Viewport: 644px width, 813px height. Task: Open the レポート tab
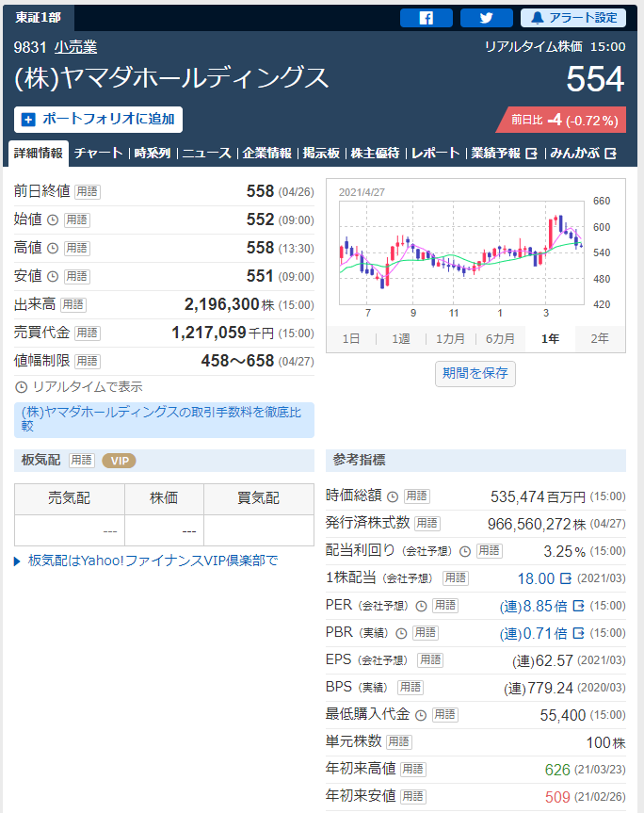[436, 154]
